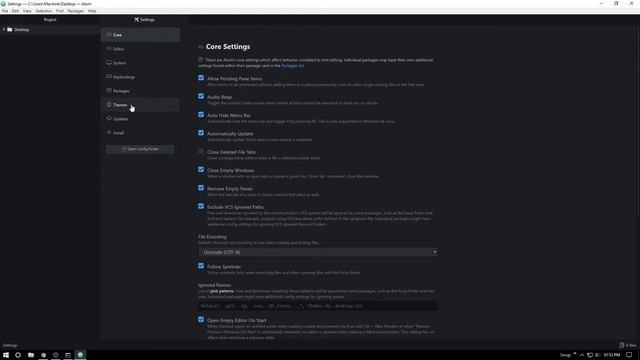Open the notification center icon
Viewport: 640px width, 360px height.
pos(629,355)
